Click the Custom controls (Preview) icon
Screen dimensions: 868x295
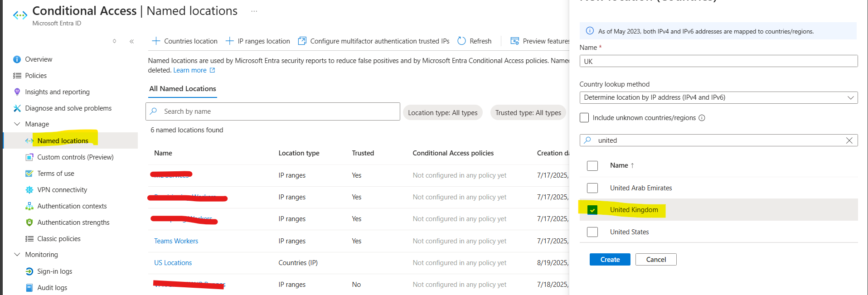(29, 157)
